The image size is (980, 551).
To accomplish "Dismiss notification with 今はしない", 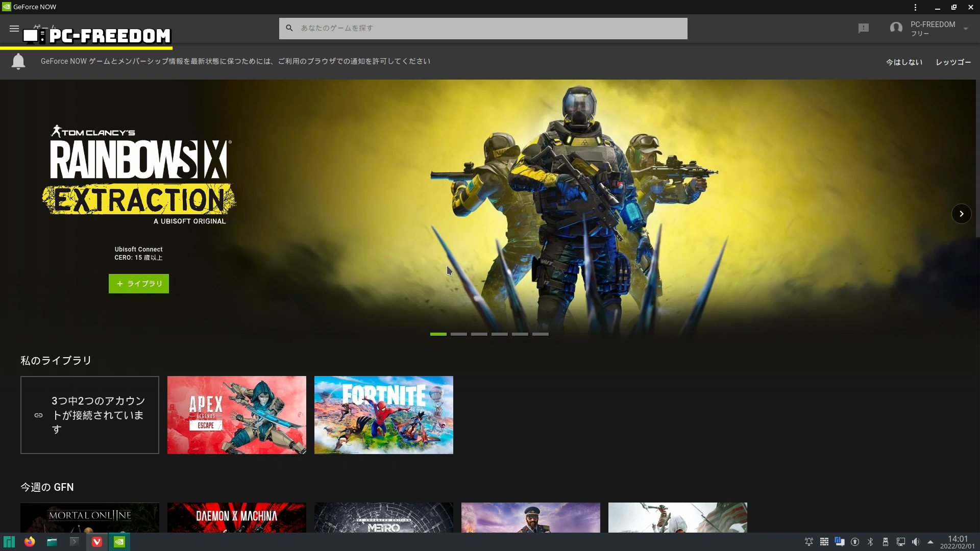I will click(x=904, y=62).
